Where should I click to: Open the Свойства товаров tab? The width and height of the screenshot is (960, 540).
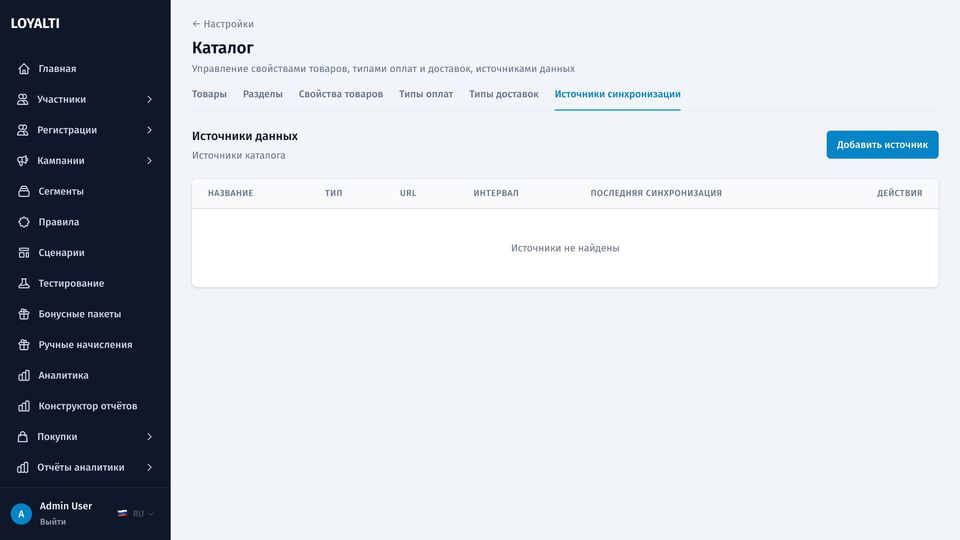(341, 94)
